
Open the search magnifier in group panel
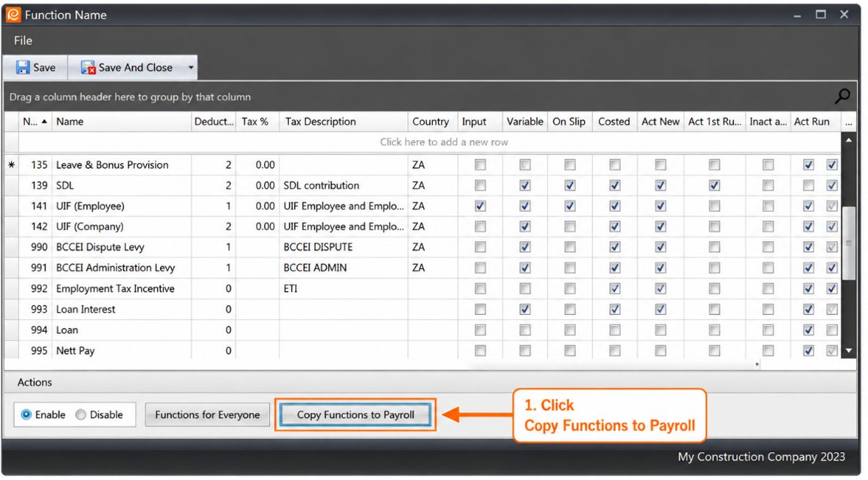842,96
